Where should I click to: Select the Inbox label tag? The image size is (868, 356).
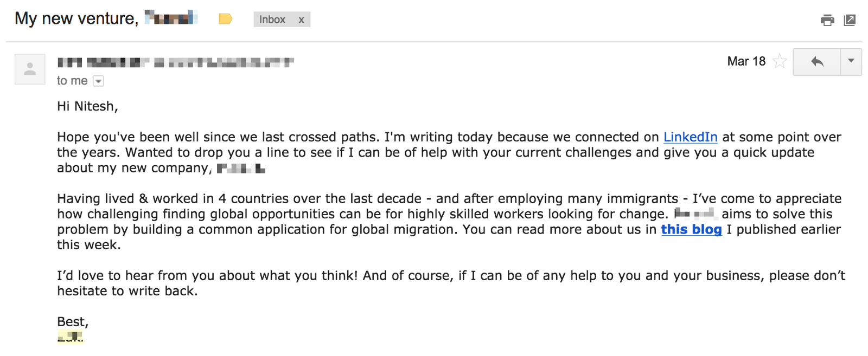(272, 20)
